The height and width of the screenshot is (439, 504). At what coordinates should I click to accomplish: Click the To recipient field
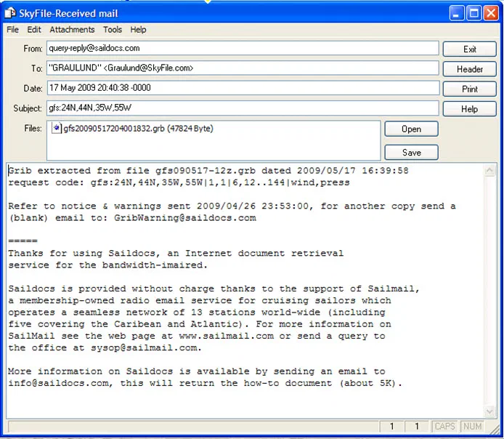click(243, 68)
